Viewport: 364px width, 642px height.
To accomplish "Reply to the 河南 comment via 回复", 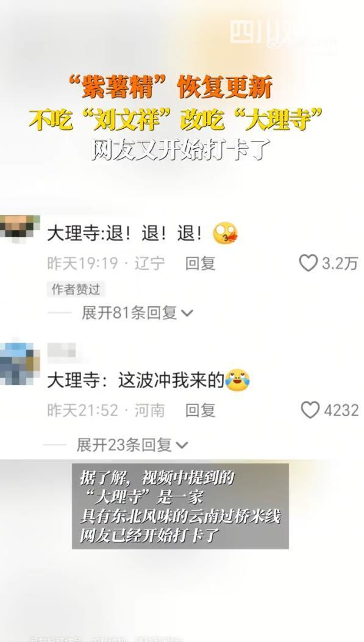I will click(x=201, y=410).
